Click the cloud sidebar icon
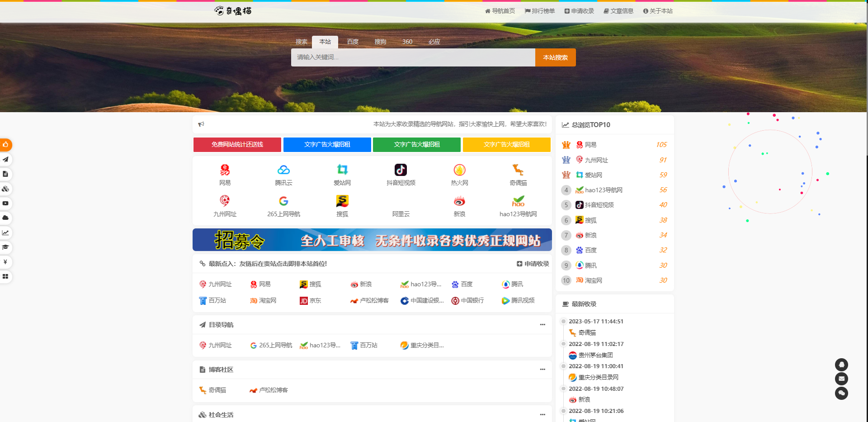This screenshot has height=422, width=868. click(x=5, y=218)
